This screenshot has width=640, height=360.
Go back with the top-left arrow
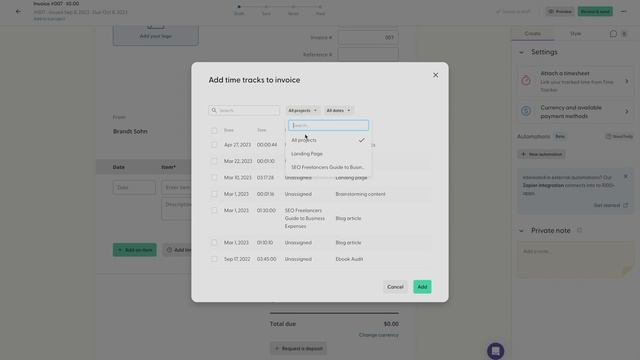(x=18, y=11)
